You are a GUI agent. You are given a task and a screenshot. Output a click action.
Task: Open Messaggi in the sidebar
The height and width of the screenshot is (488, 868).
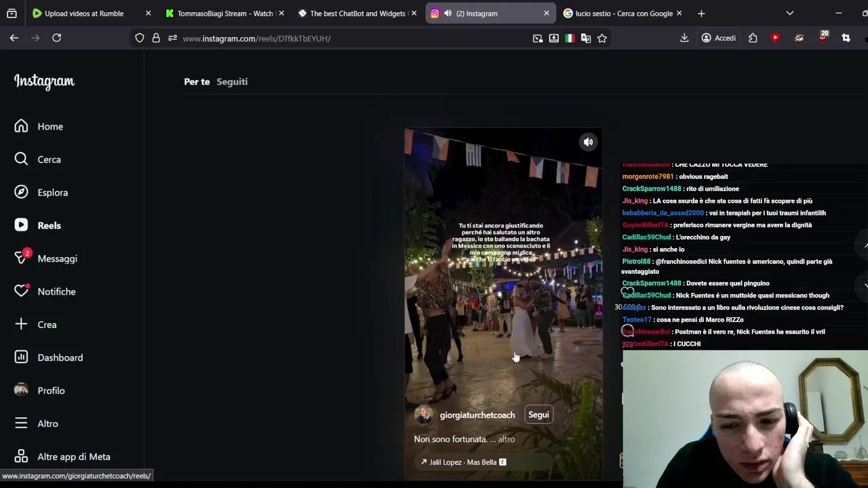click(x=57, y=259)
